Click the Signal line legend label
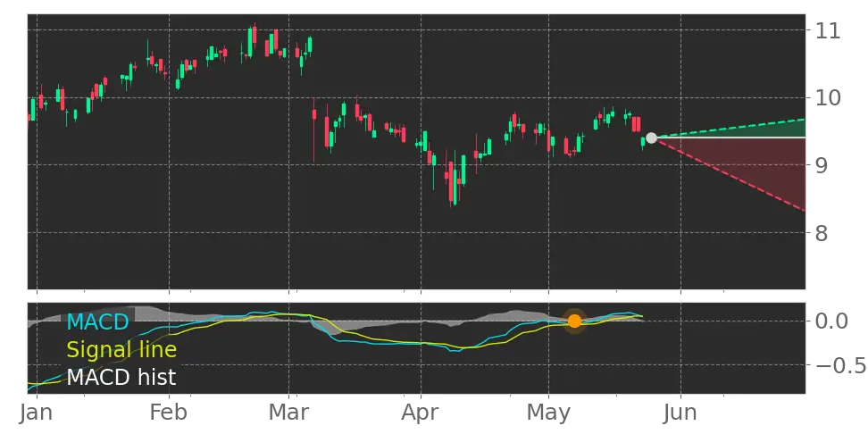 tap(121, 350)
